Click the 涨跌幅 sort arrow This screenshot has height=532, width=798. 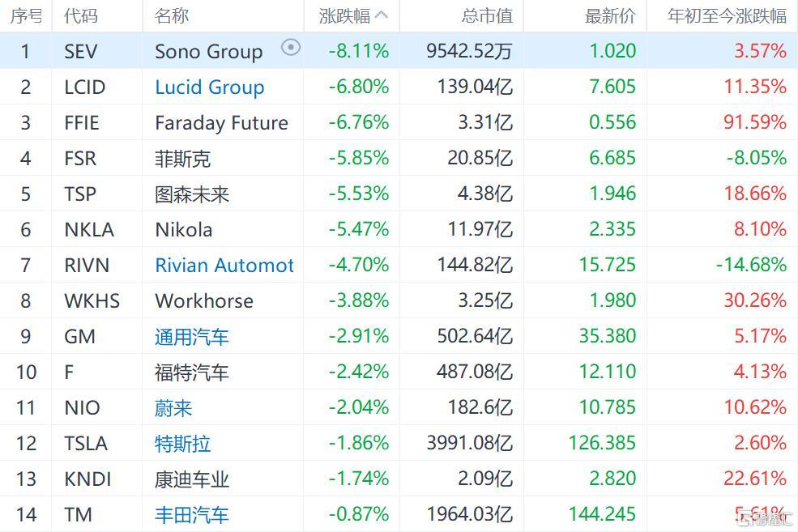tap(382, 15)
